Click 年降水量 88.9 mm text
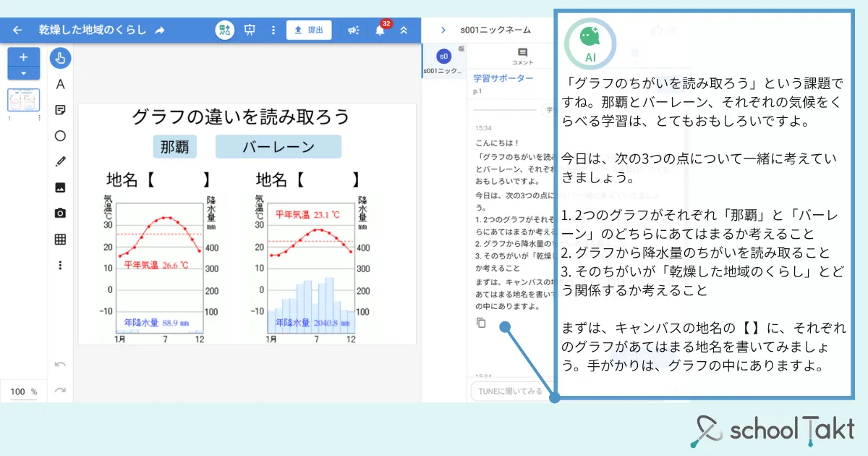868x456 pixels. [x=156, y=323]
